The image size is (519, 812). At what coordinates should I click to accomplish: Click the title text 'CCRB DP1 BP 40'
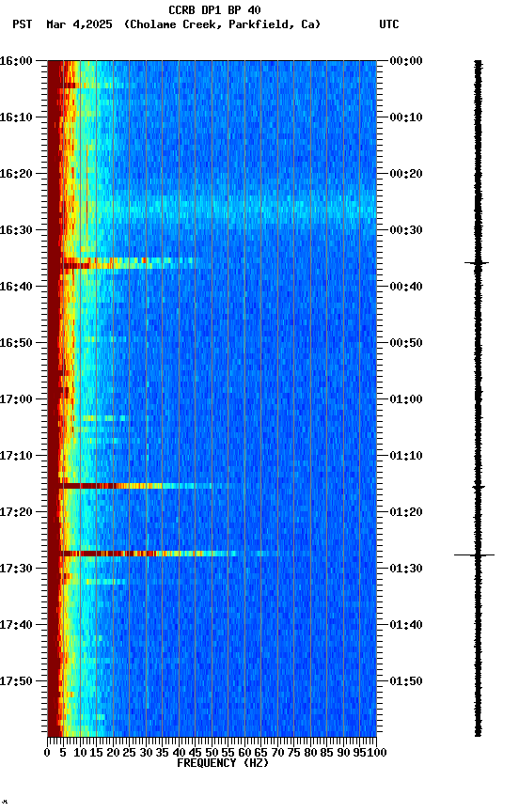[214, 9]
